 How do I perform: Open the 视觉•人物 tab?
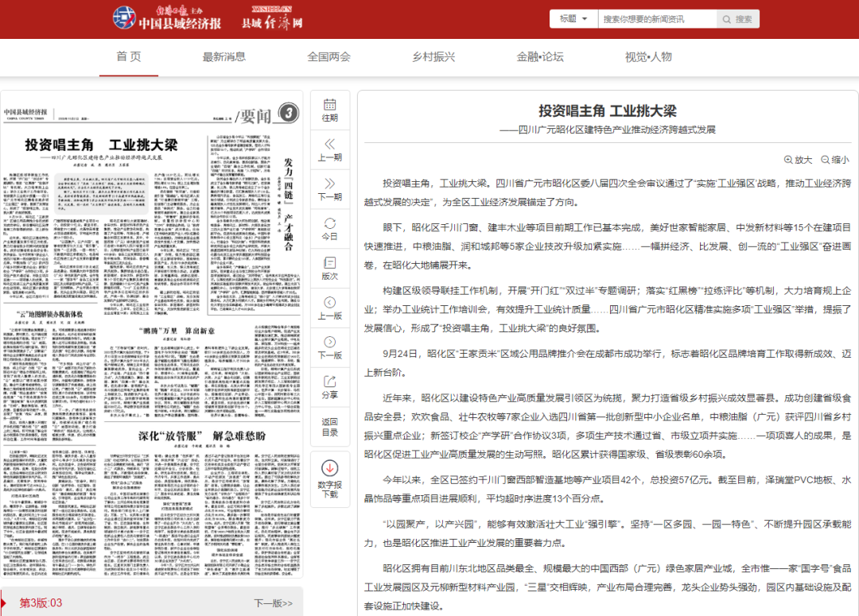coord(648,57)
